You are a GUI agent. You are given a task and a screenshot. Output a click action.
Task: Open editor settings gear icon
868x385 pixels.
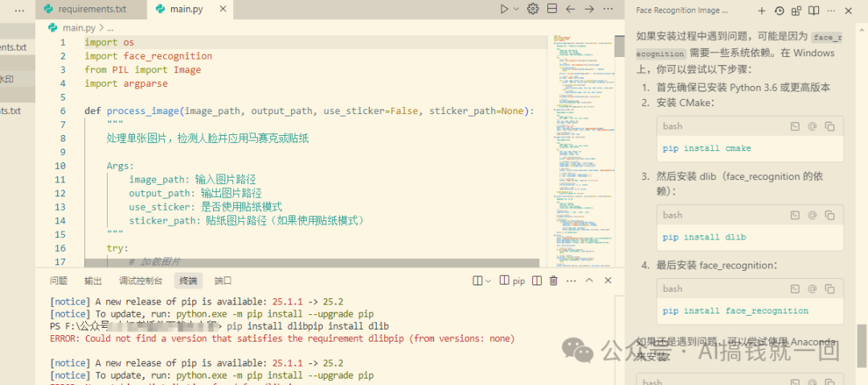click(x=533, y=9)
